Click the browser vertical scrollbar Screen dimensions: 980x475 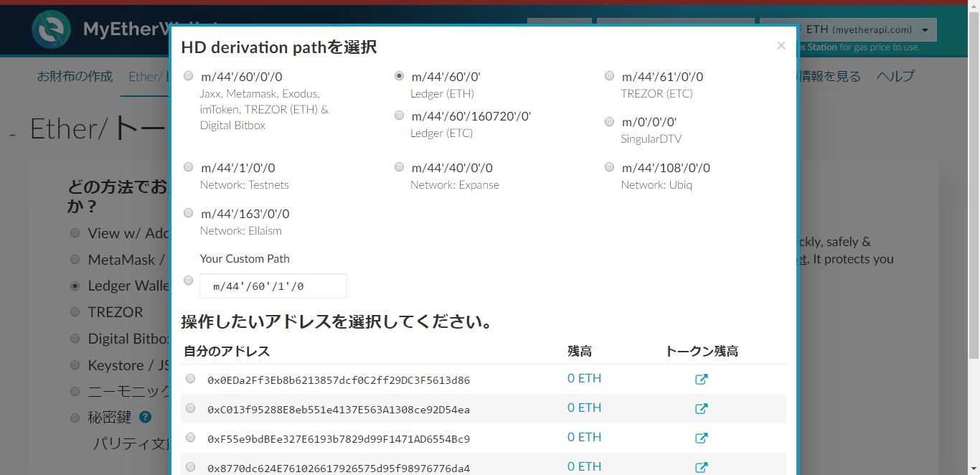pyautogui.click(x=974, y=187)
